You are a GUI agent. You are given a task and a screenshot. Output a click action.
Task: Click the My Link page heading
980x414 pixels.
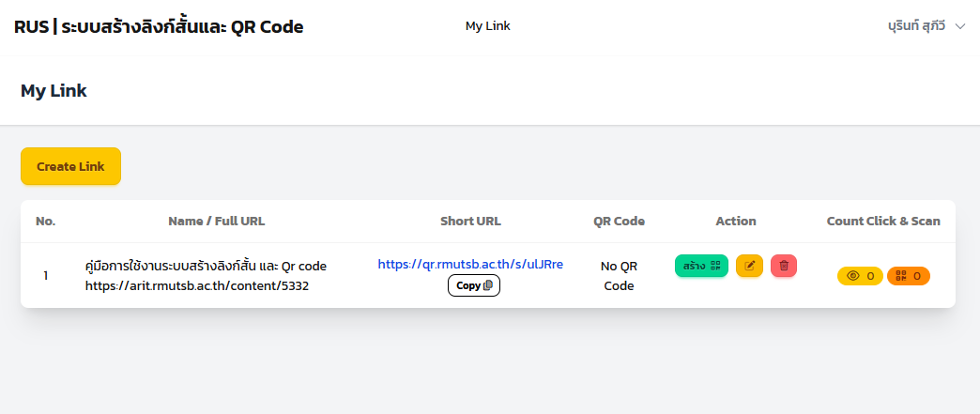click(54, 91)
